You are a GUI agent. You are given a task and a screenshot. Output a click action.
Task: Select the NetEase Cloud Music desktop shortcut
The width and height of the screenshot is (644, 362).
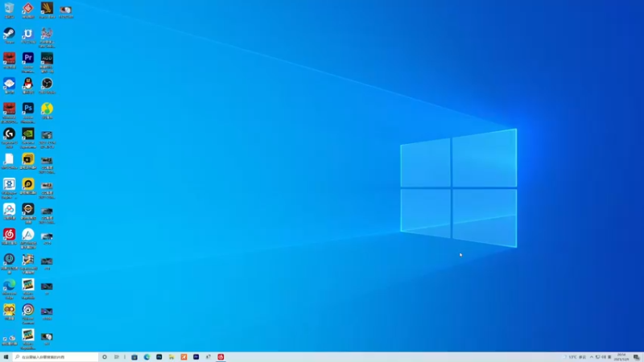9,237
